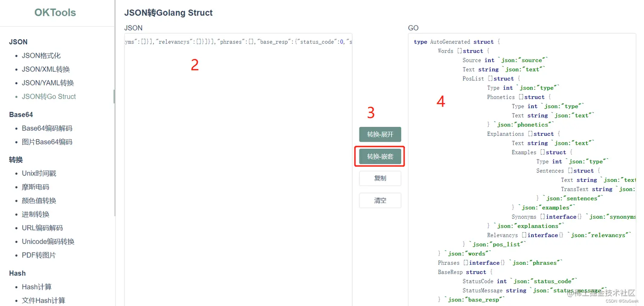
Task: Click the 'Words []struct {' line
Action: click(x=464, y=51)
